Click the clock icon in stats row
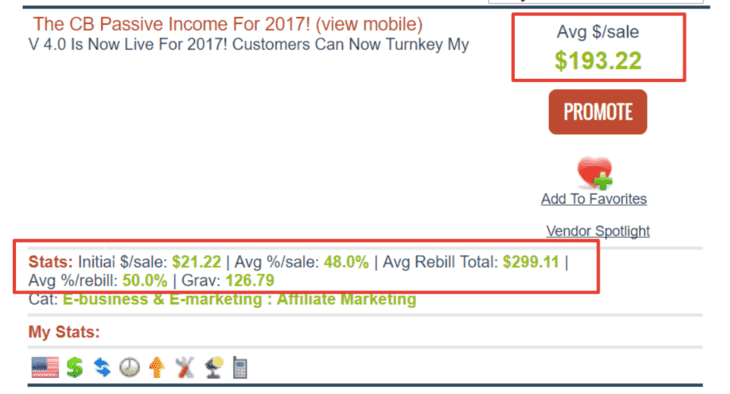The image size is (730, 394). [x=129, y=367]
